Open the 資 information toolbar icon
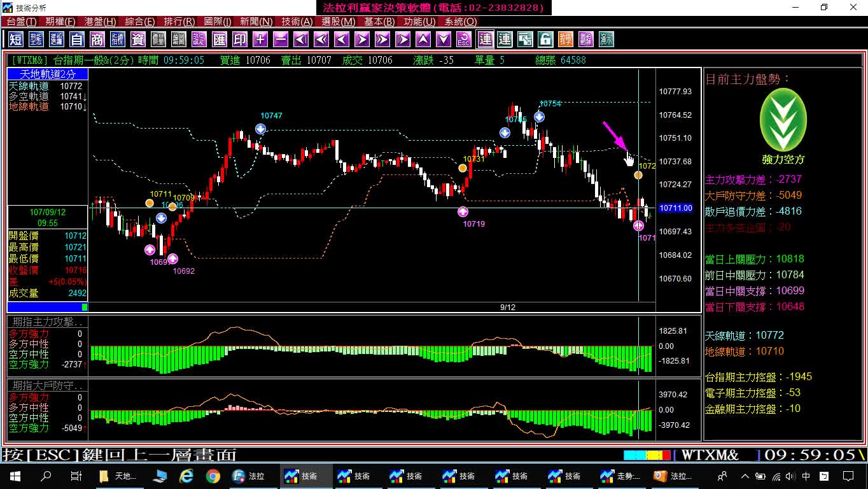 coord(138,39)
